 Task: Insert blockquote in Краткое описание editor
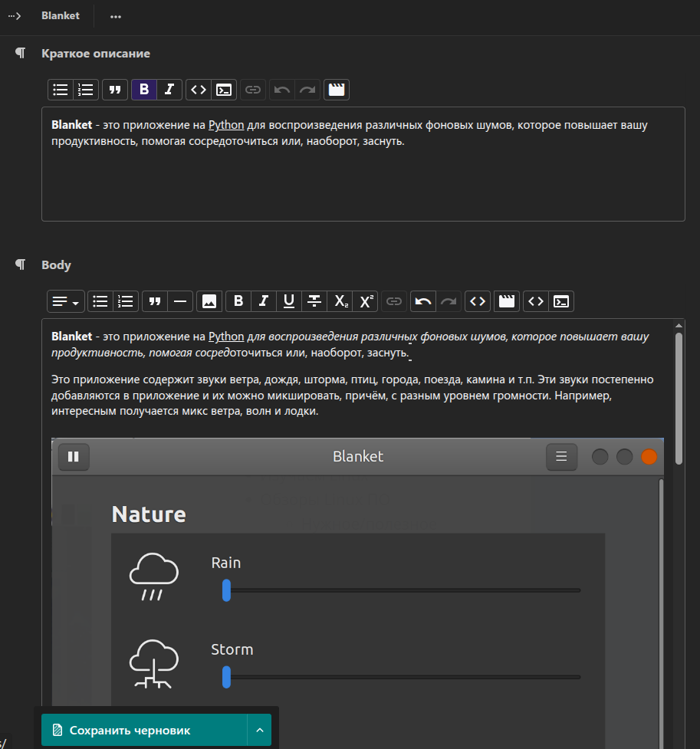(115, 90)
